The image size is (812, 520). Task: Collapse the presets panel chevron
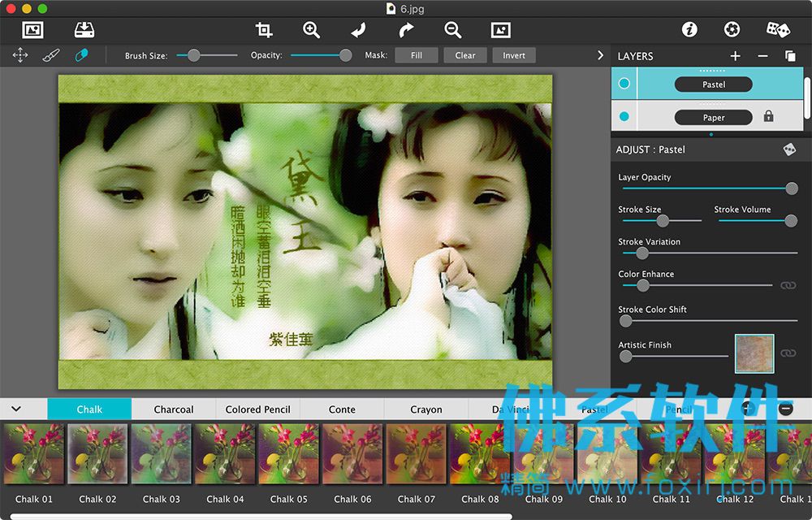(x=16, y=409)
